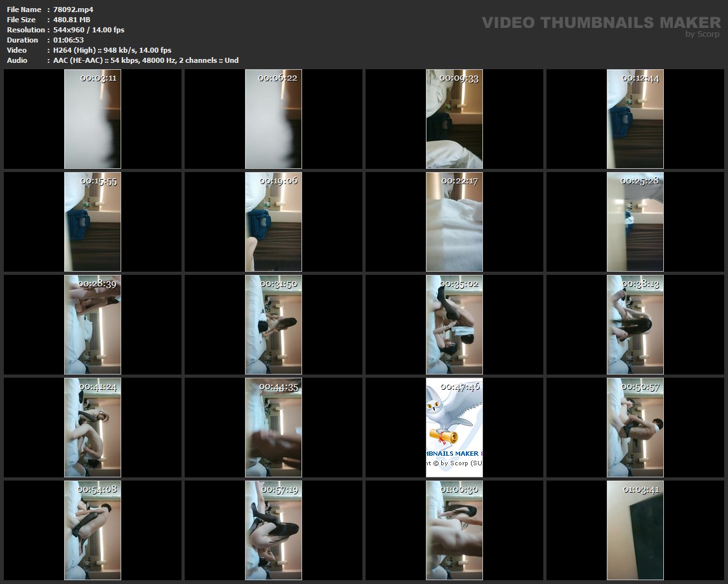Select the thumbnail marked 00:12:44
Viewport: 728px width, 584px height.
click(635, 119)
